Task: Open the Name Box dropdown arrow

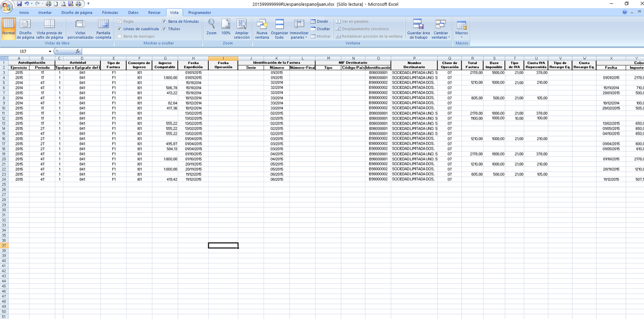Action: coord(50,51)
